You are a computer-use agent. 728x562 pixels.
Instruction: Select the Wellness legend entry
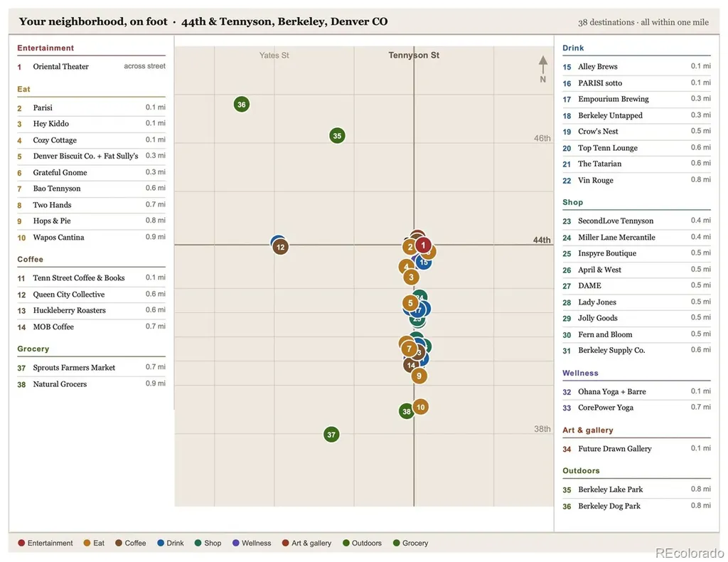coord(252,543)
